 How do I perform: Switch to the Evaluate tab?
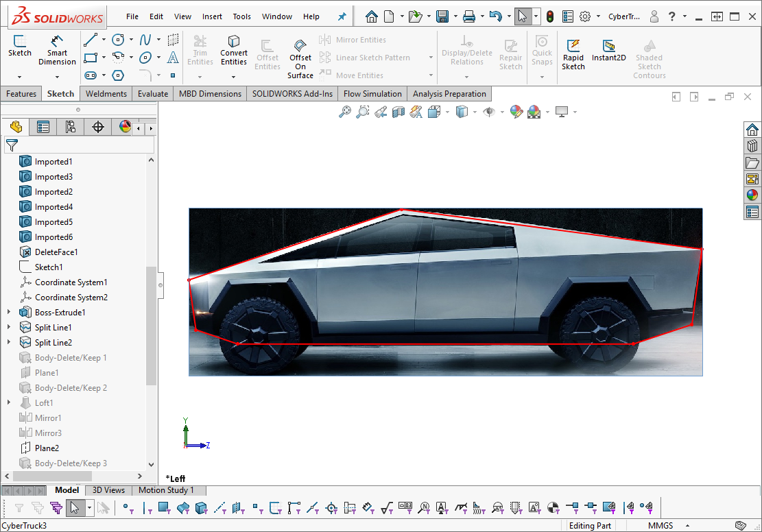[152, 94]
